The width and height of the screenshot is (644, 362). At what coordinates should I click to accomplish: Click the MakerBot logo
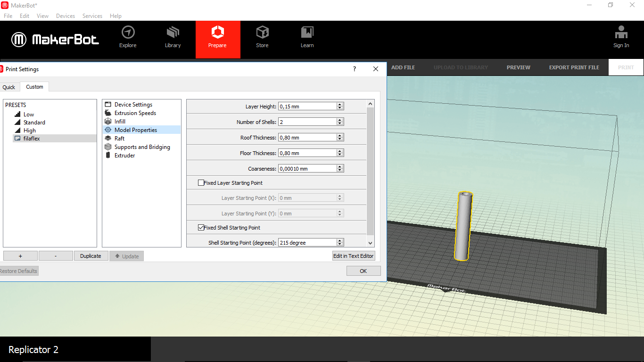[55, 40]
